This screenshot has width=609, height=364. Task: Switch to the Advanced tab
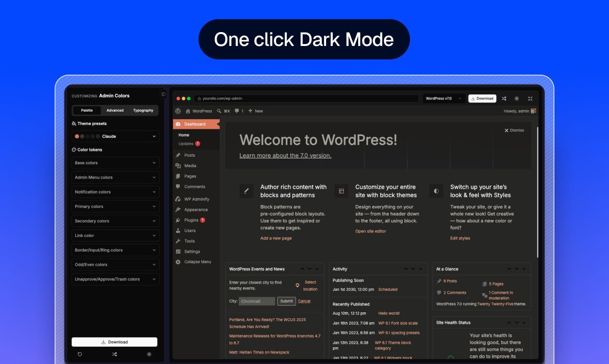pos(115,110)
